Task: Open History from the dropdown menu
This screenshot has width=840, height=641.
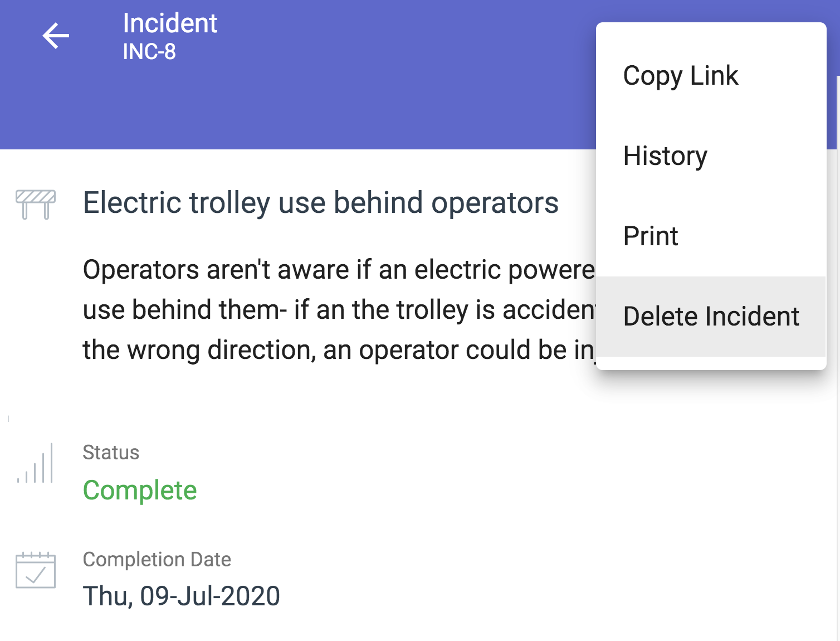Action: tap(665, 156)
